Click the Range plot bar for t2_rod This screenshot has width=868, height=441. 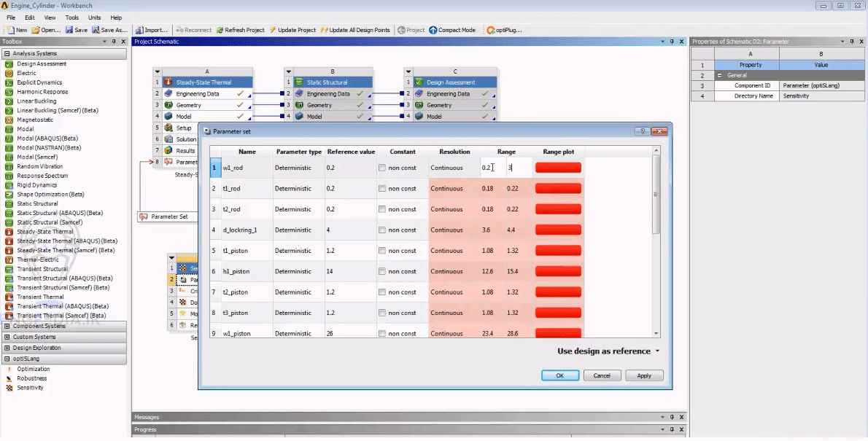coord(558,208)
